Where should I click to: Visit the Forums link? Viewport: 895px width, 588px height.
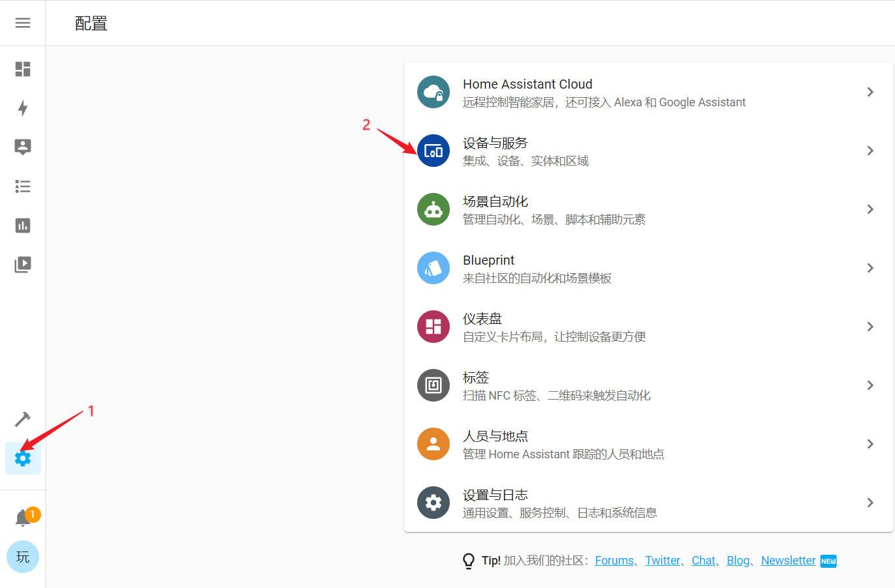click(615, 561)
